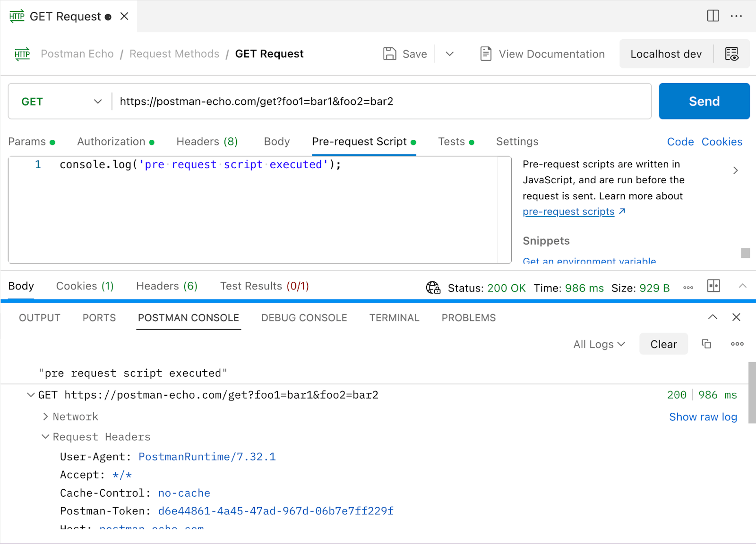Open the Localhost dev environment selector

pos(666,54)
